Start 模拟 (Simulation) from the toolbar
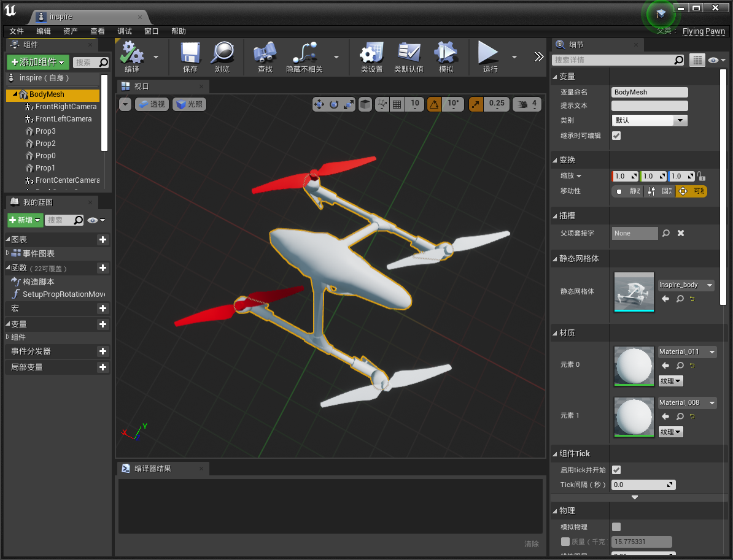Screen dimensions: 733x560 [446, 54]
